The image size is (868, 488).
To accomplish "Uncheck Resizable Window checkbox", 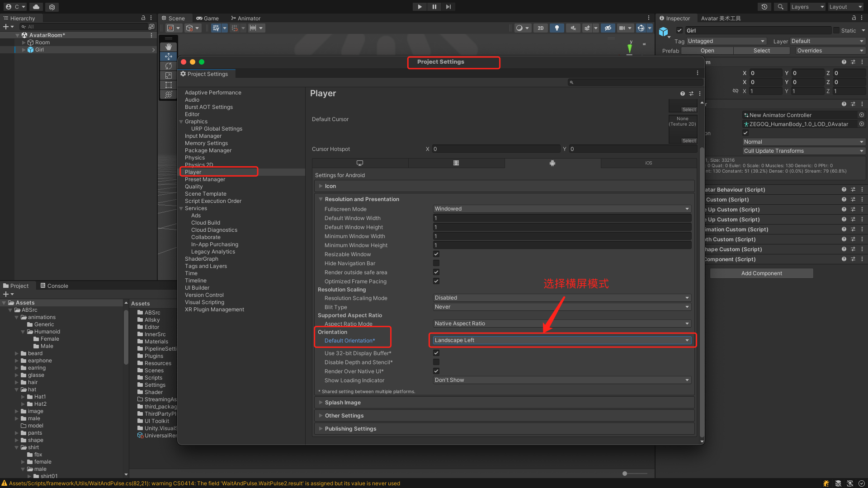I will click(x=436, y=254).
